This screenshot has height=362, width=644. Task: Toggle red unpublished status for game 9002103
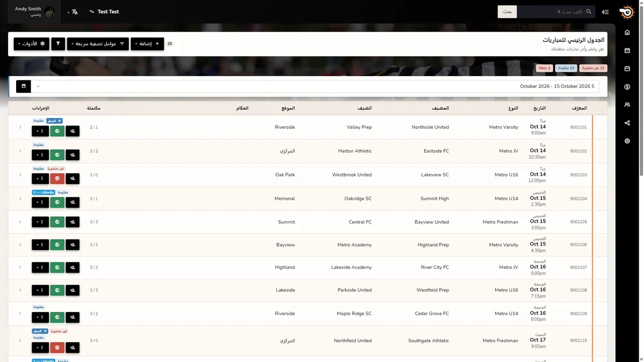click(x=57, y=179)
